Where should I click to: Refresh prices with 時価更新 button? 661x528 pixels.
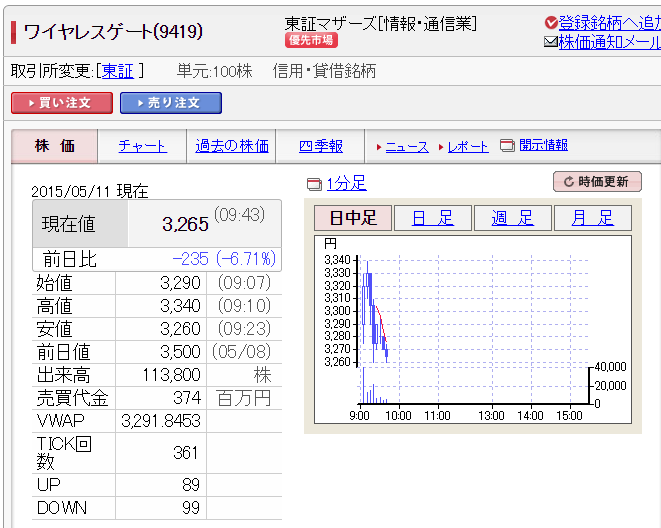(597, 182)
